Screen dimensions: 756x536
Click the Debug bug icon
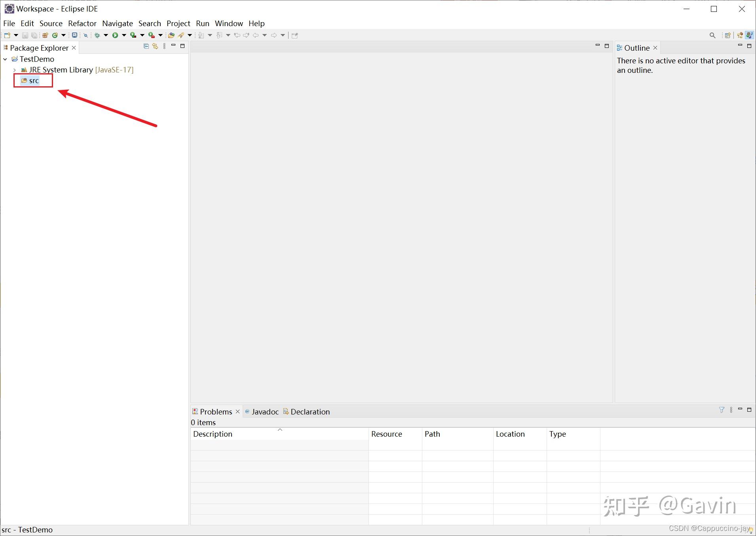pyautogui.click(x=97, y=35)
